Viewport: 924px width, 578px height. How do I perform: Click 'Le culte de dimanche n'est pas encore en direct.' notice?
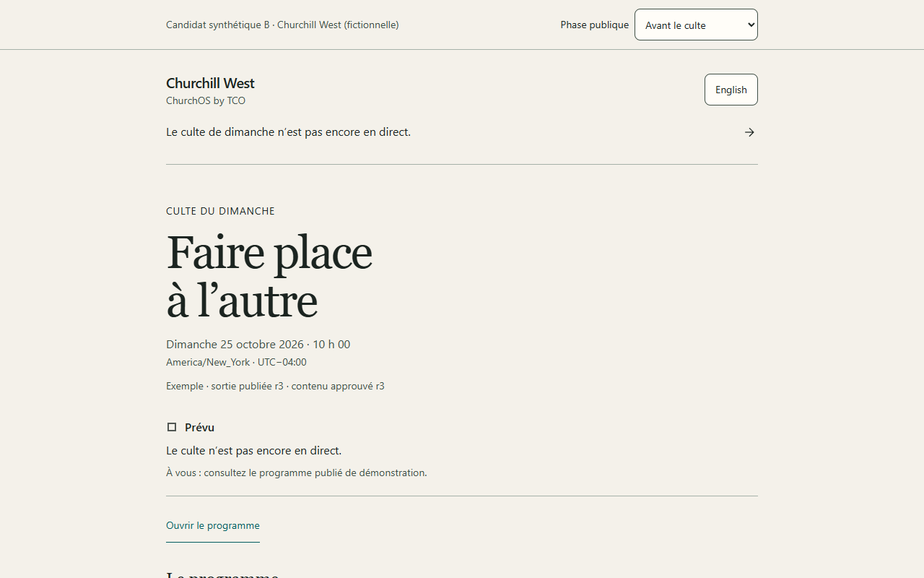(x=288, y=132)
